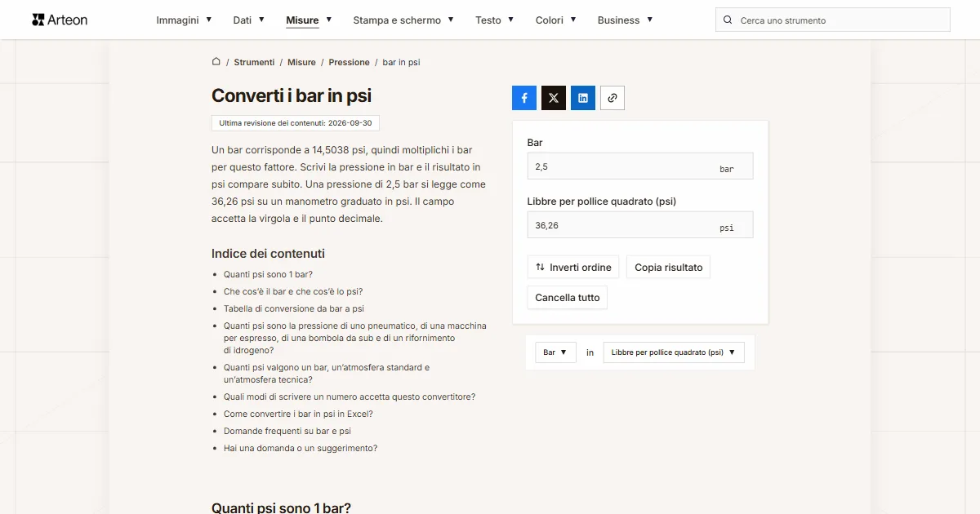The height and width of the screenshot is (514, 980).
Task: Share page on X
Action: coord(554,98)
